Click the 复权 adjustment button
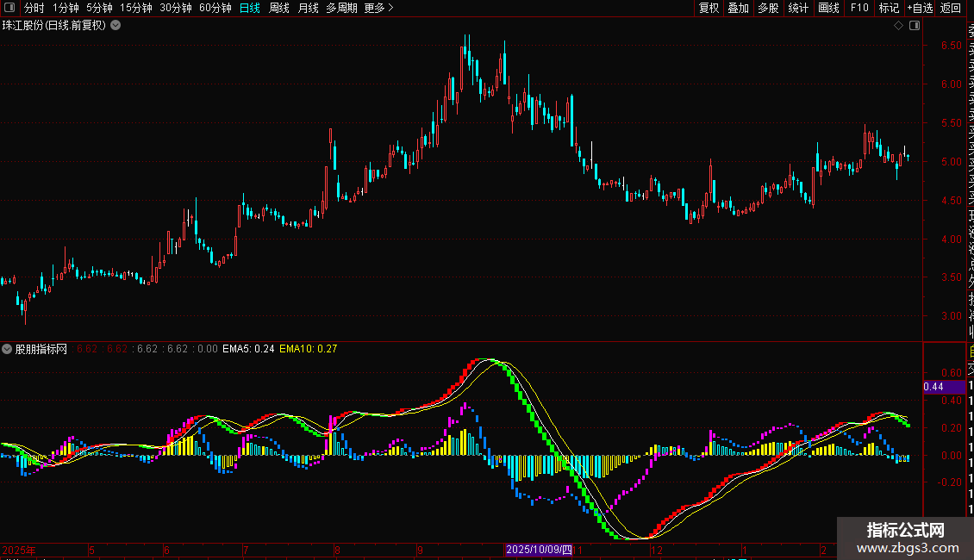This screenshot has height=560, width=974. point(709,8)
